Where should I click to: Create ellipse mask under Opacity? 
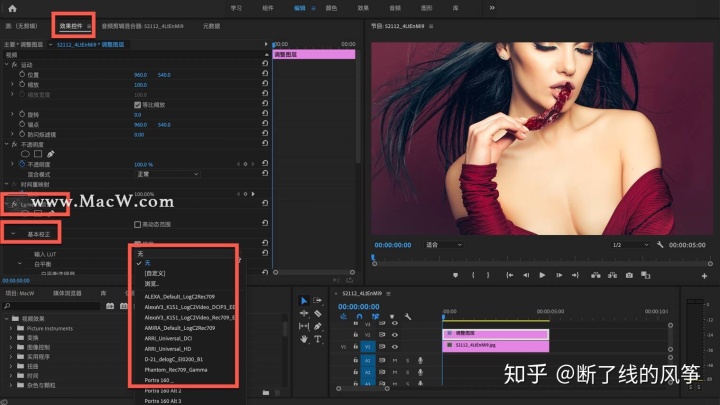pyautogui.click(x=25, y=154)
